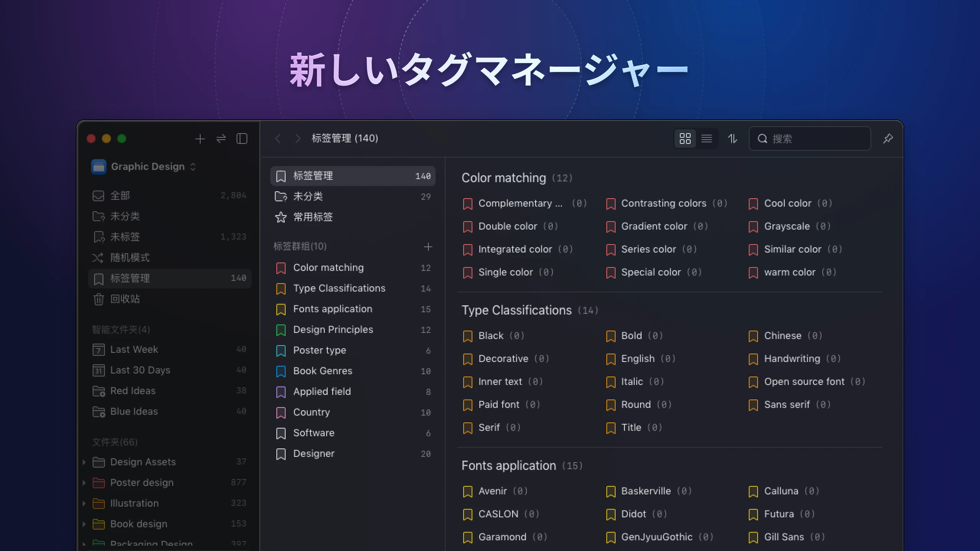Select 未分类 in the left sidebar
The width and height of the screenshot is (980, 551).
(x=170, y=216)
